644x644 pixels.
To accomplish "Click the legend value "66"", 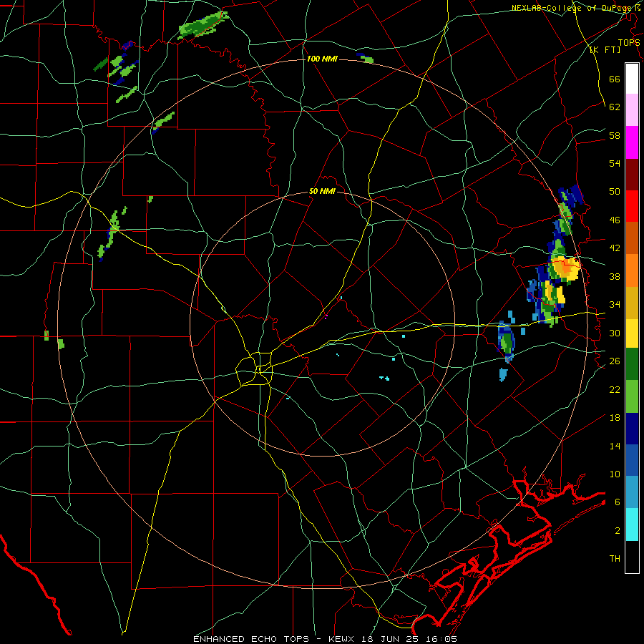I will [615, 79].
